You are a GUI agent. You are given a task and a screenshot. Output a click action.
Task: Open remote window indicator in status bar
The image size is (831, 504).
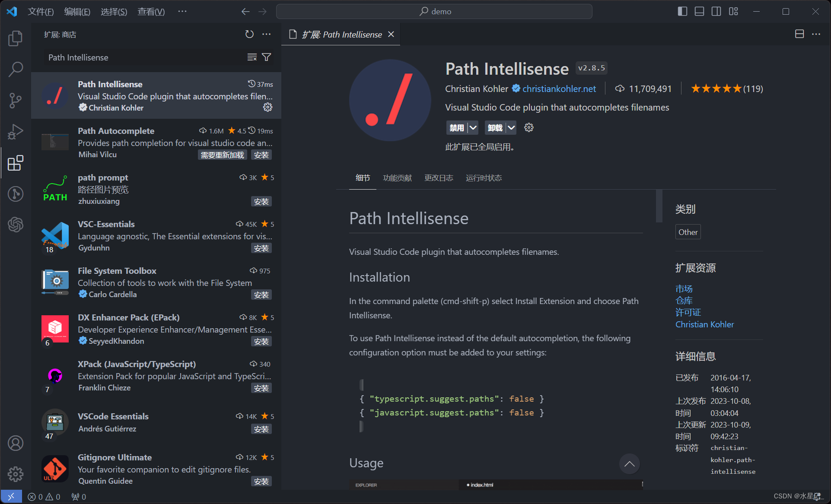[11, 497]
